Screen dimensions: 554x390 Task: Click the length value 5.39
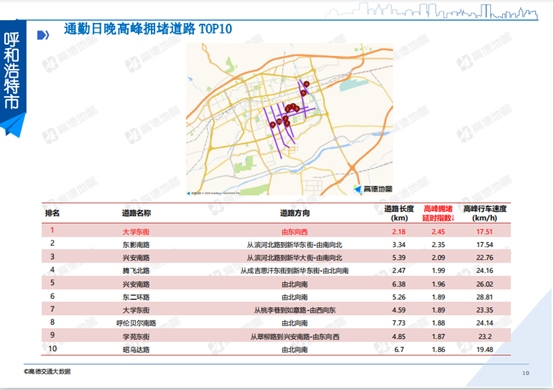tap(399, 258)
